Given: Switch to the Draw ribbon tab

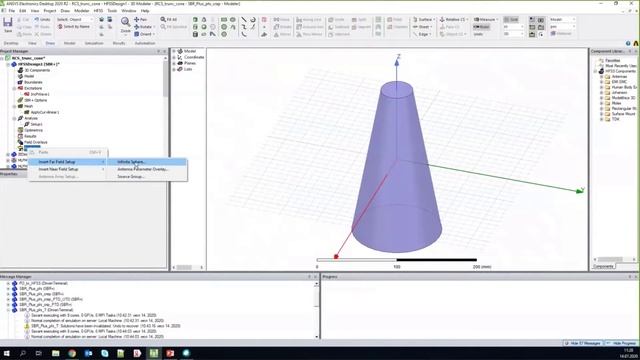Looking at the screenshot, I should 50,43.
